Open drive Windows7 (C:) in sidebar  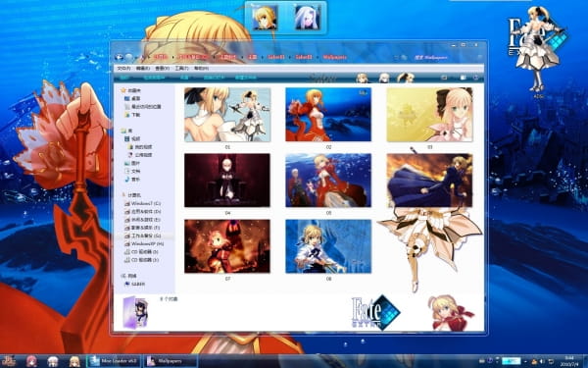142,203
